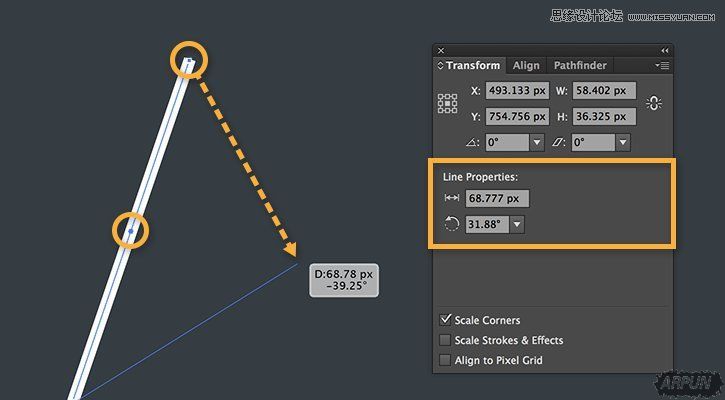This screenshot has height=400, width=725.
Task: Click the line length value field
Action: 498,199
